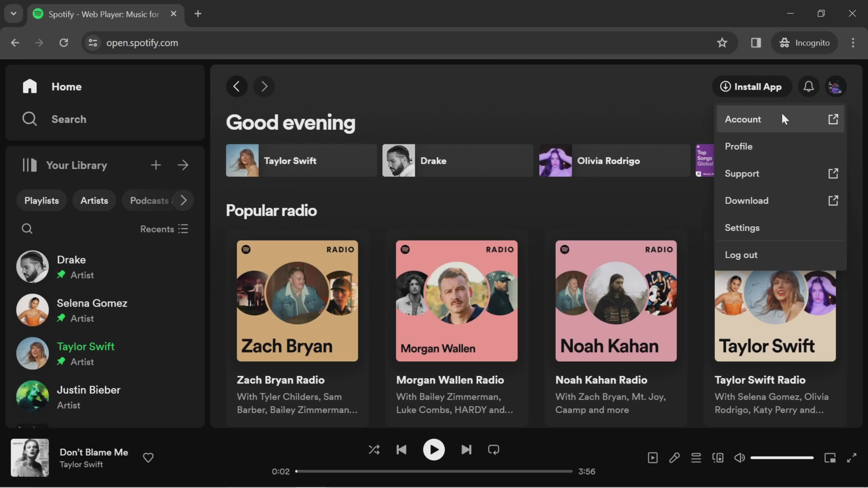868x488 pixels.
Task: Open the Don't Blame Me song title link
Action: [x=94, y=452]
